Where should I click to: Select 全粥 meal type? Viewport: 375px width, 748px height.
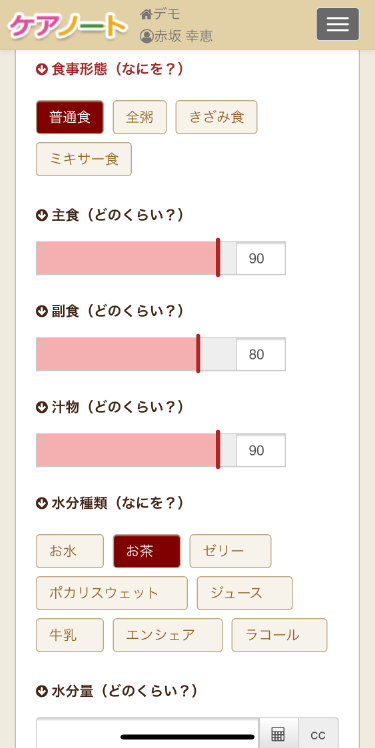pyautogui.click(x=140, y=117)
